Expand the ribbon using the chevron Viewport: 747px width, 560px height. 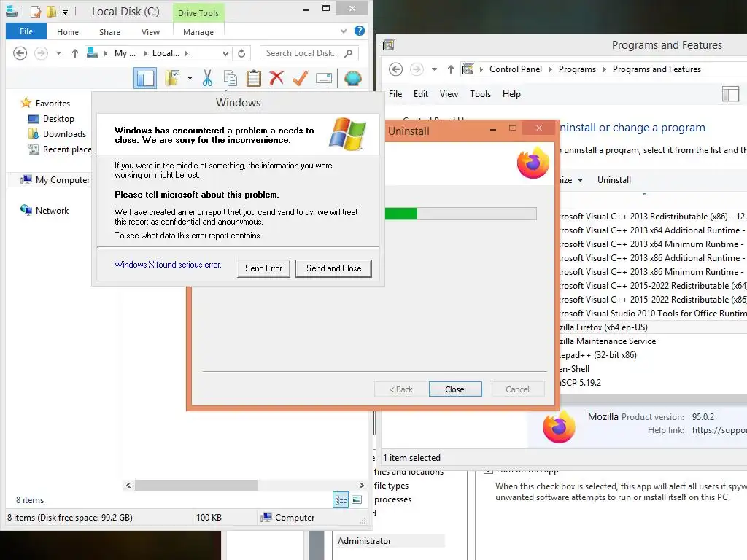pyautogui.click(x=344, y=31)
